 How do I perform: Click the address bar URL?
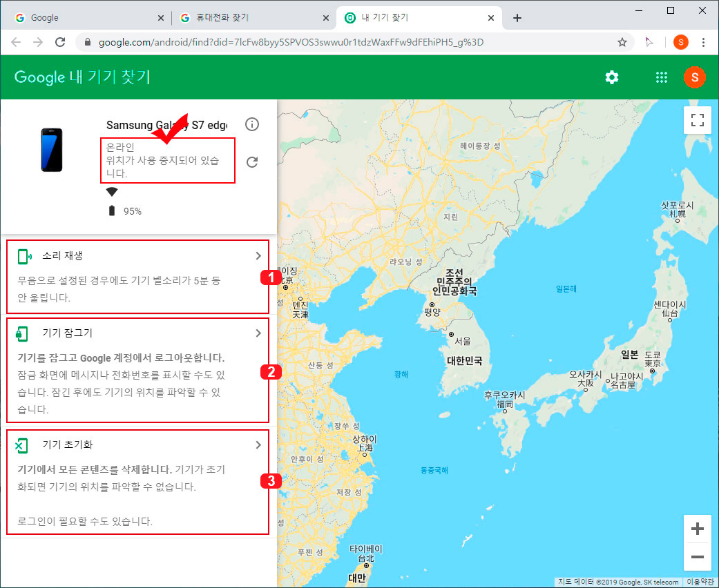(291, 42)
